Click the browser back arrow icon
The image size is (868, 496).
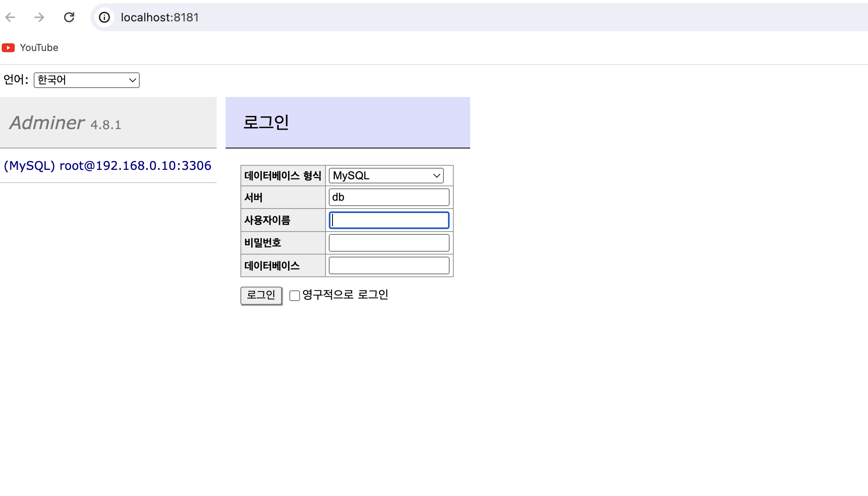pos(10,17)
